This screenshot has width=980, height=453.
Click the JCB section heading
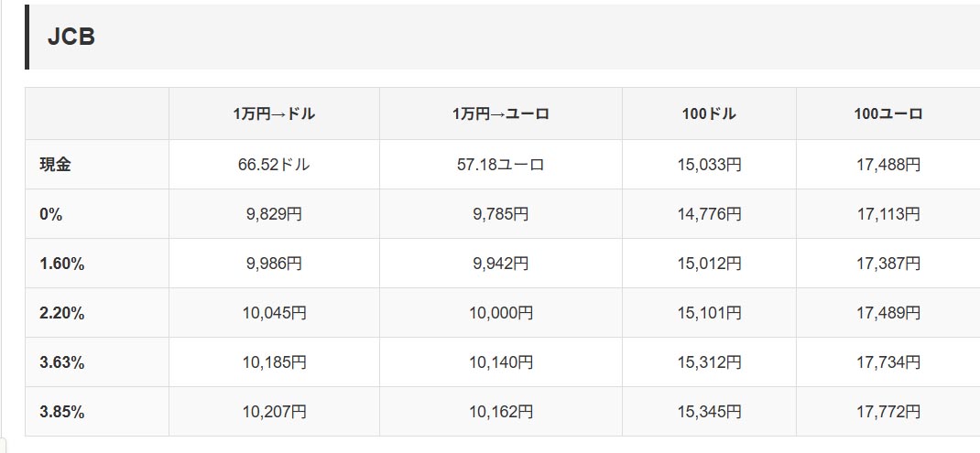71,38
